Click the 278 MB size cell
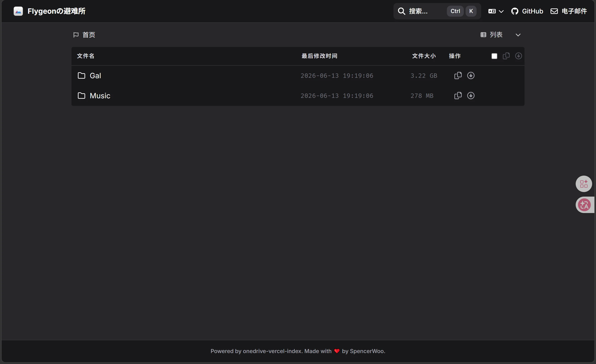 (422, 96)
